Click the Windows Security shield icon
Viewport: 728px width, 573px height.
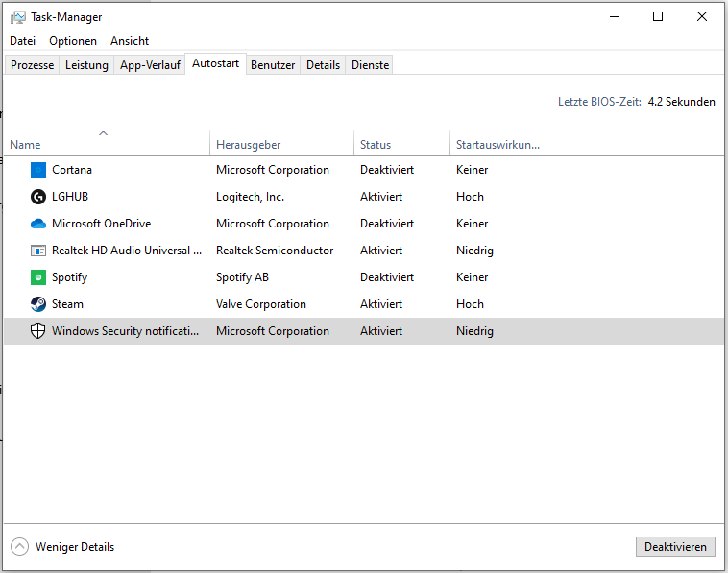coord(38,331)
